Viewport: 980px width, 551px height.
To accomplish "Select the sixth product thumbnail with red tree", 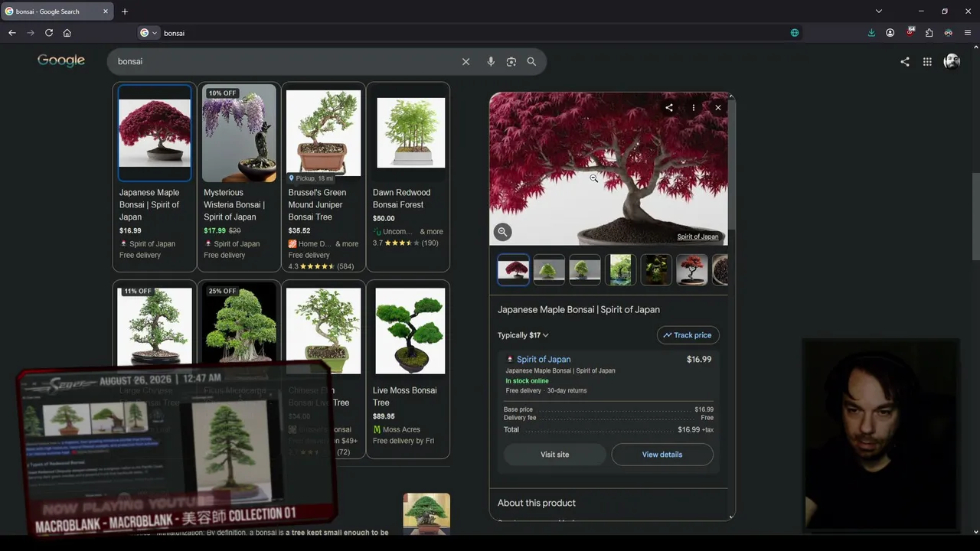I will click(x=692, y=270).
